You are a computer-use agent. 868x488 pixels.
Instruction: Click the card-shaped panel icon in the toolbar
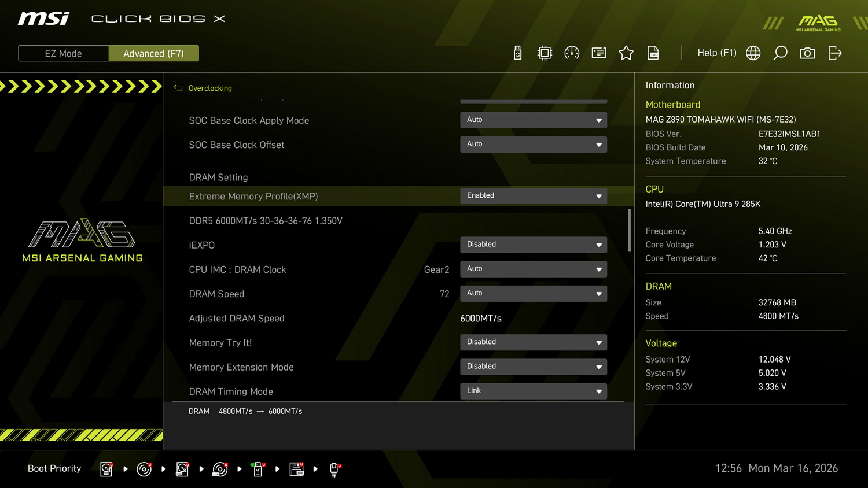click(x=599, y=53)
